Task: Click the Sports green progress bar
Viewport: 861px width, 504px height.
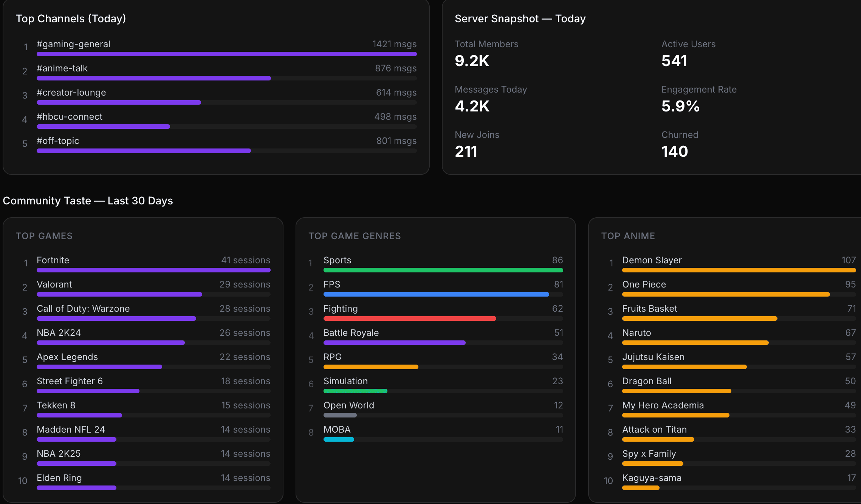Action: [443, 270]
